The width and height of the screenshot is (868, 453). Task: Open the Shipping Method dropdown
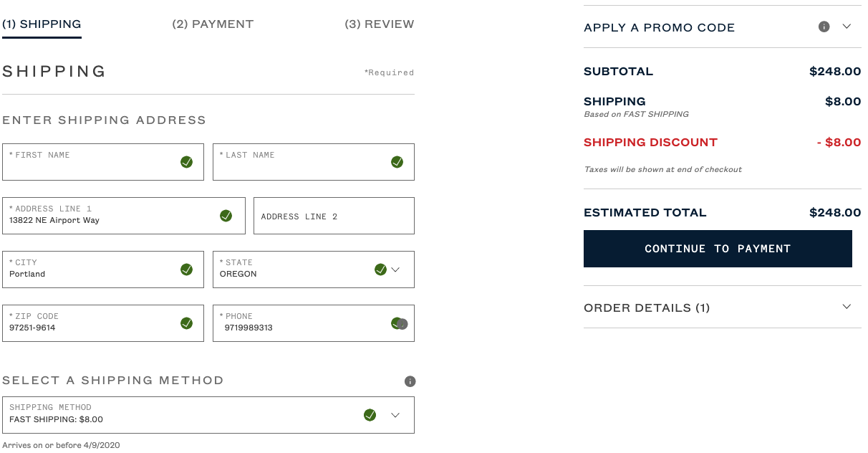395,415
